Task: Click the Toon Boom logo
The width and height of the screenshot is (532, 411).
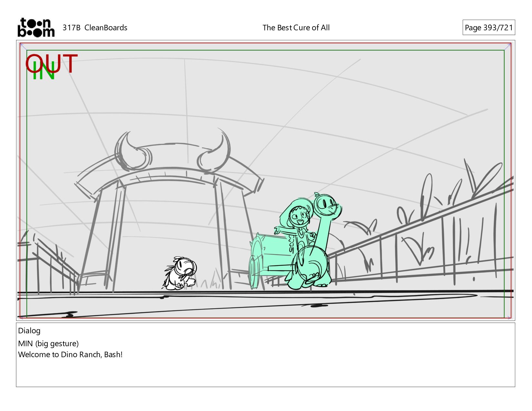Action: (x=36, y=27)
